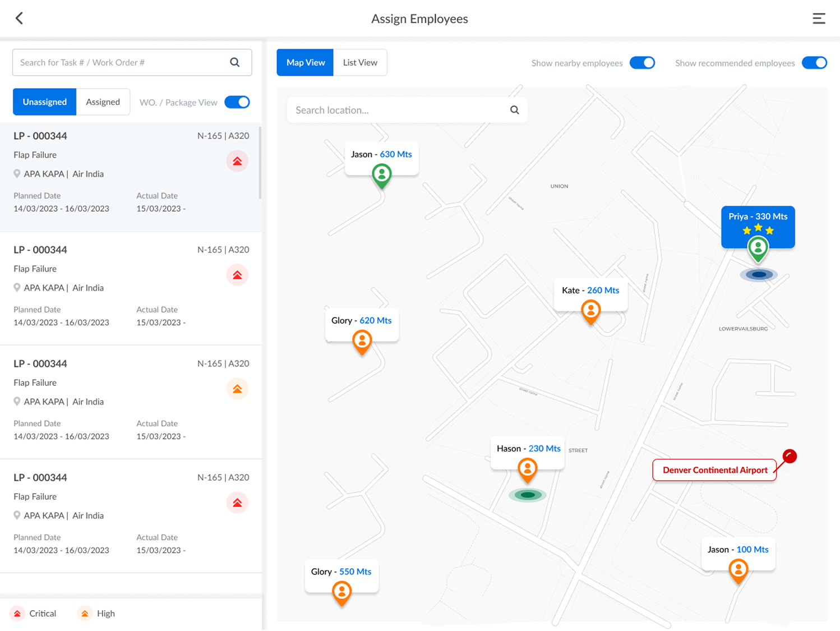Click Glory 550 Mts orange pin
The image size is (840, 631).
pyautogui.click(x=341, y=592)
